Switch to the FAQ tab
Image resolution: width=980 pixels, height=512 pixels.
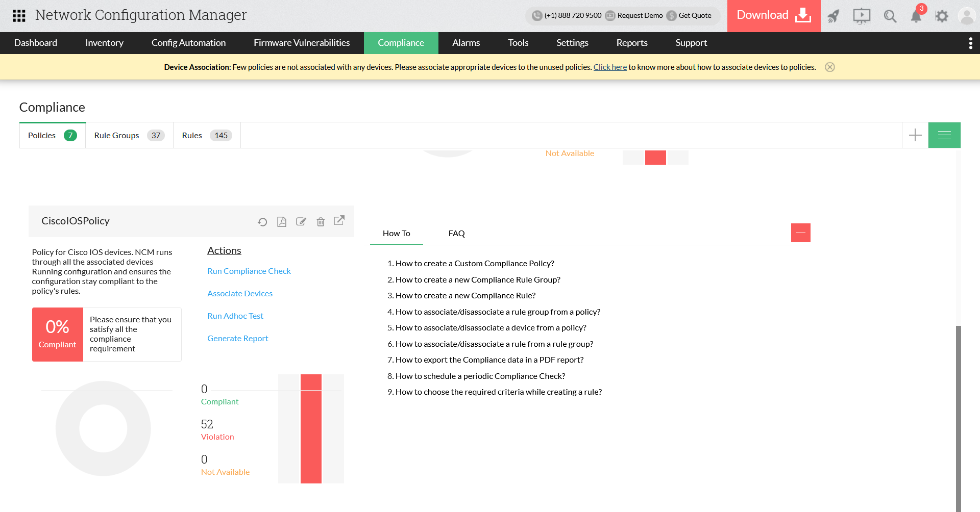tap(456, 233)
